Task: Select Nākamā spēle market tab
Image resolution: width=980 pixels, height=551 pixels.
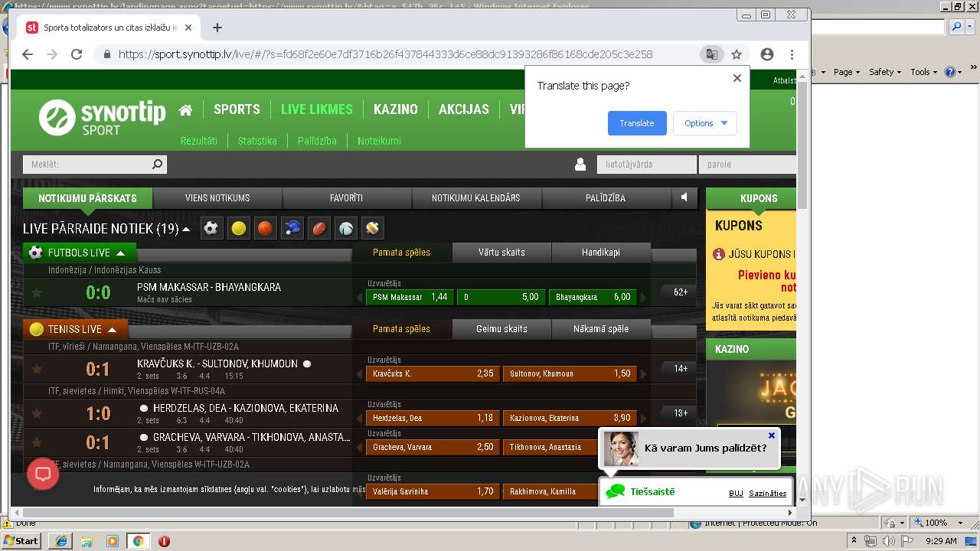Action: 601,329
